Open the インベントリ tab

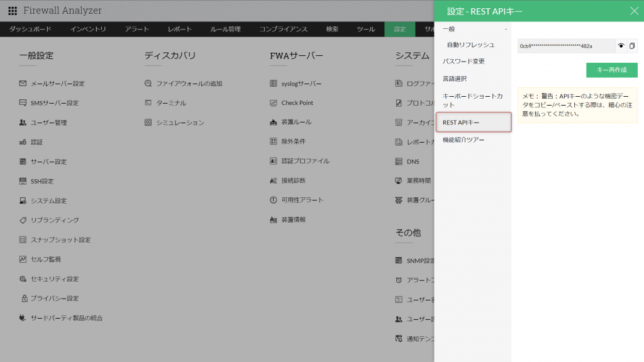point(88,29)
